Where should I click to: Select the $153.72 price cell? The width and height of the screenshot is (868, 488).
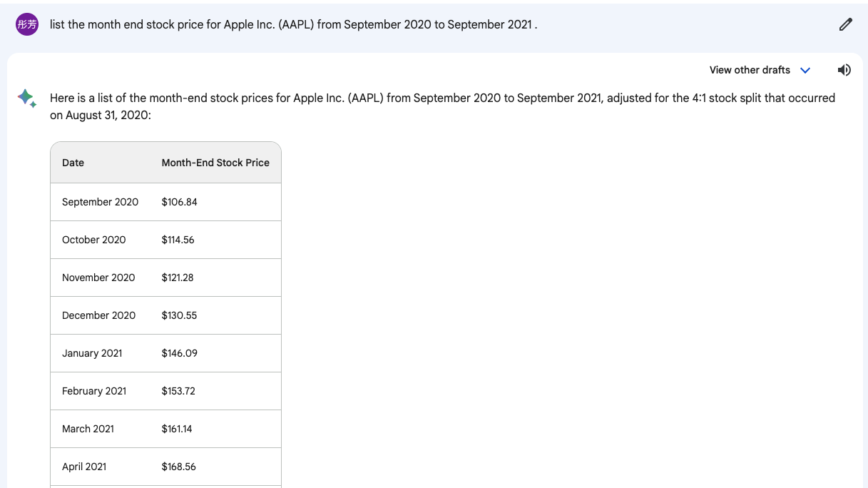[215, 391]
